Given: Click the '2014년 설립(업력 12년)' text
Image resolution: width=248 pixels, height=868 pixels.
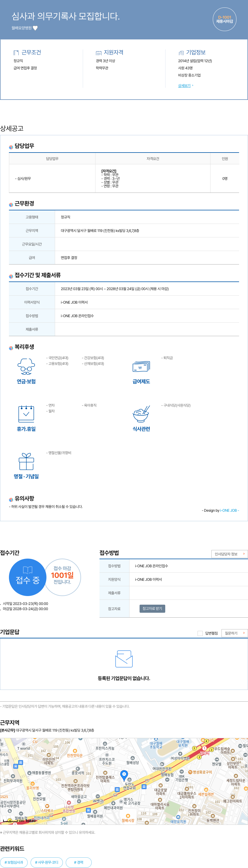Looking at the screenshot, I should [195, 61].
